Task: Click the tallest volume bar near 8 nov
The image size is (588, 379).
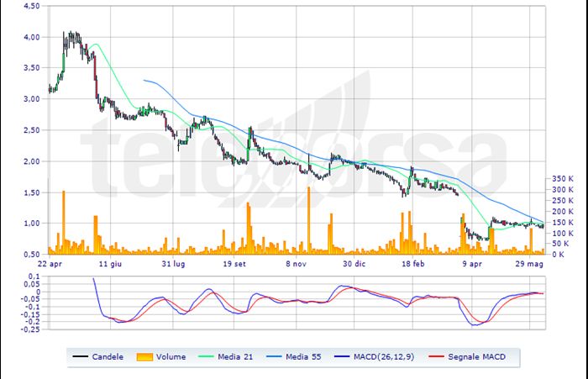Action: [x=309, y=221]
